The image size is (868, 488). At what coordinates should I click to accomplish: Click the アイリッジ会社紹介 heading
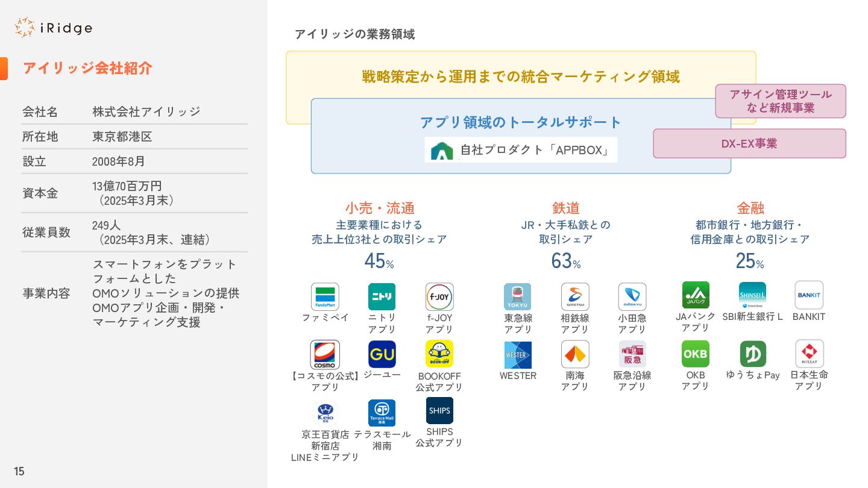point(87,68)
